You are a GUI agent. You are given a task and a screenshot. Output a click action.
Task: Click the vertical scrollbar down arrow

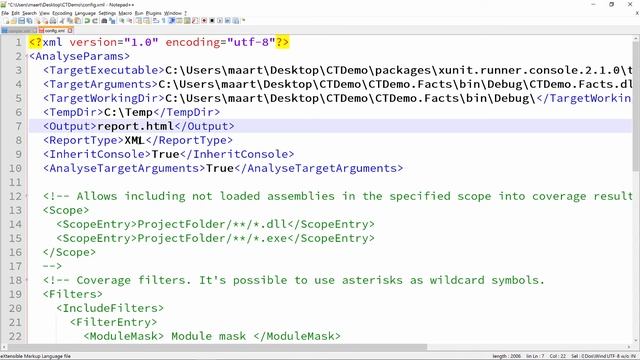[636, 341]
